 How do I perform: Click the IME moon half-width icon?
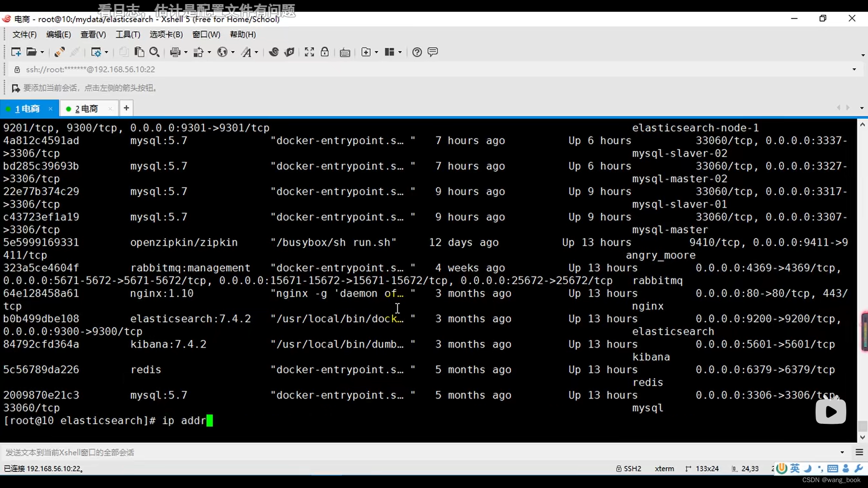point(808,469)
